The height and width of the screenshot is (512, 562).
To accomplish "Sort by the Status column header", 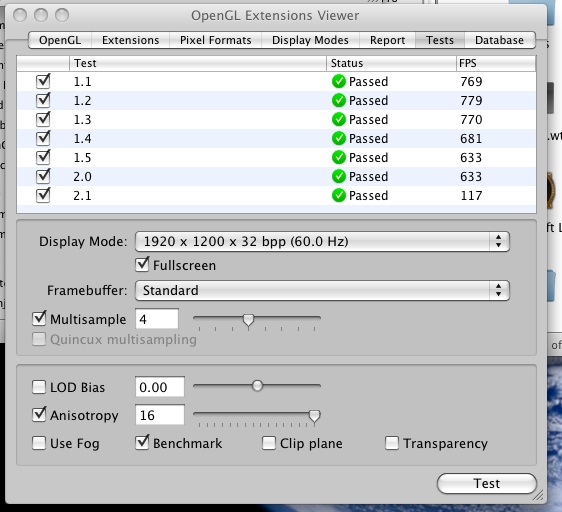I will [x=391, y=63].
